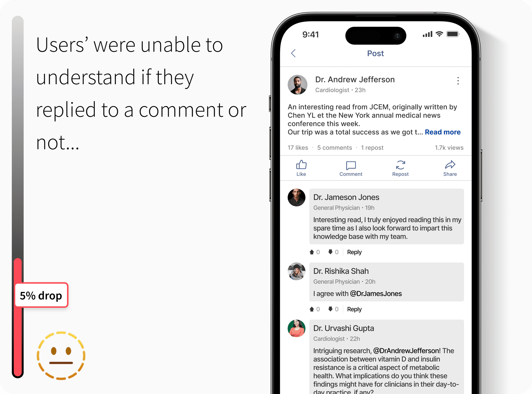
Task: Tap the Like thumbs-up icon
Action: tap(301, 165)
